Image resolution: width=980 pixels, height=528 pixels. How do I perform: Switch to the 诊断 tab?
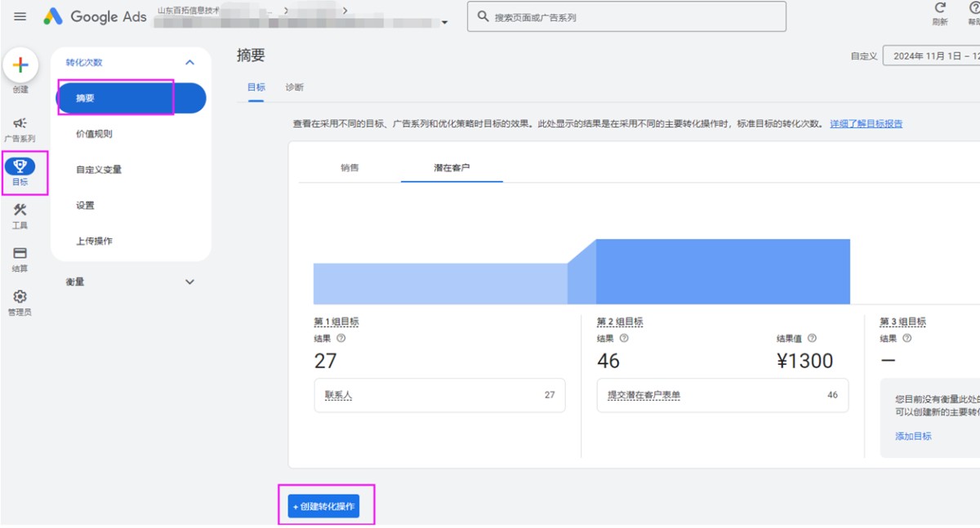point(295,87)
